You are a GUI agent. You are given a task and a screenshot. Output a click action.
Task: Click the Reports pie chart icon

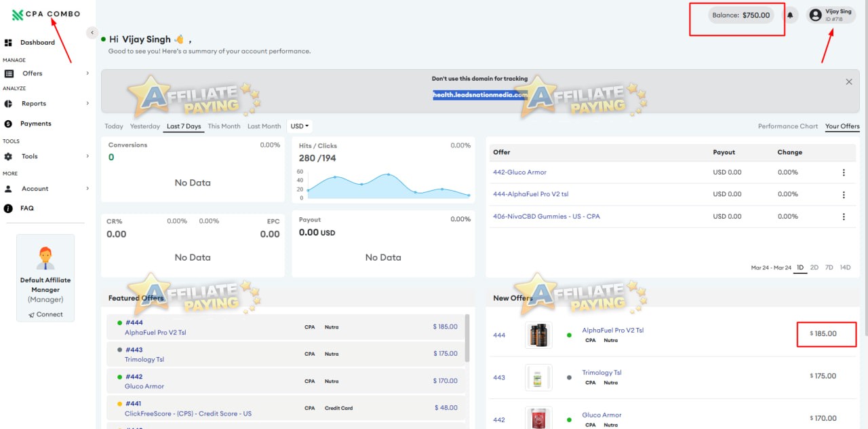coord(8,104)
